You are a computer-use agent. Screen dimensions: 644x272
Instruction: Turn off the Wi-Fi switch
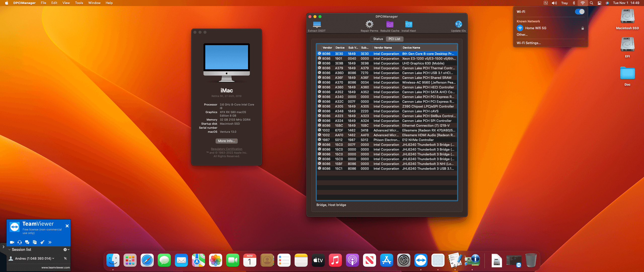click(580, 12)
